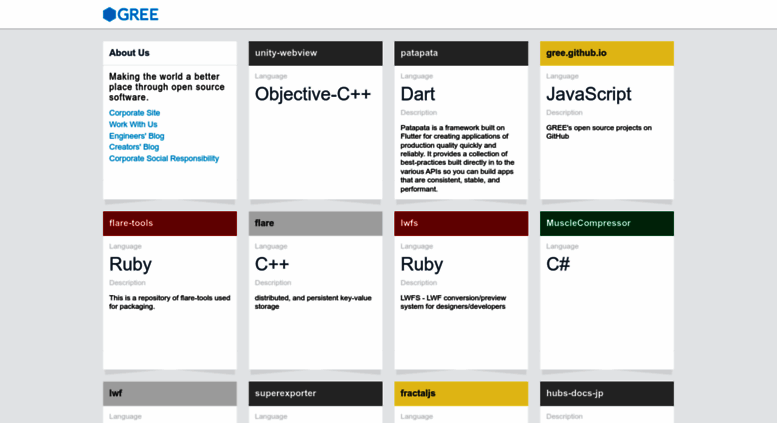
Task: Open the lwfs project header
Action: pos(461,223)
